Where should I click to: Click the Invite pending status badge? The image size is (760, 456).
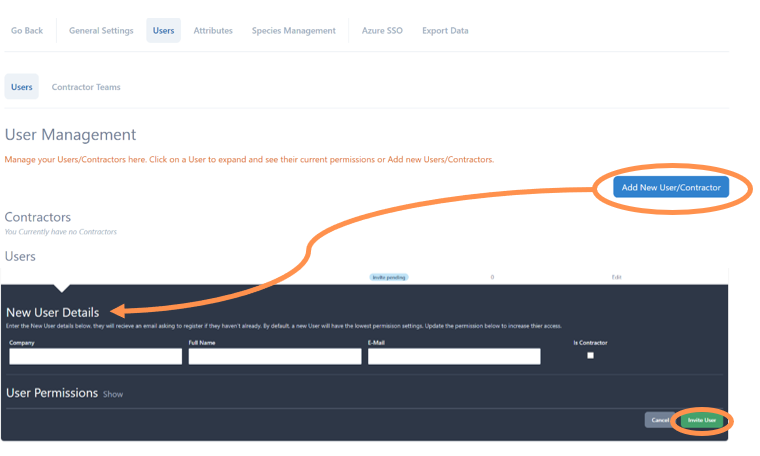point(389,276)
